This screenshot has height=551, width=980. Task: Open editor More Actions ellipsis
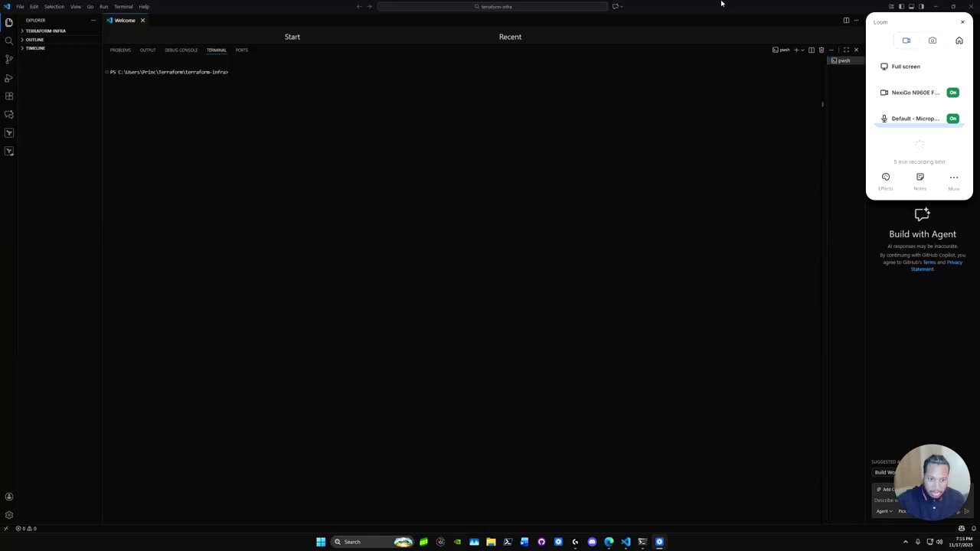(856, 20)
